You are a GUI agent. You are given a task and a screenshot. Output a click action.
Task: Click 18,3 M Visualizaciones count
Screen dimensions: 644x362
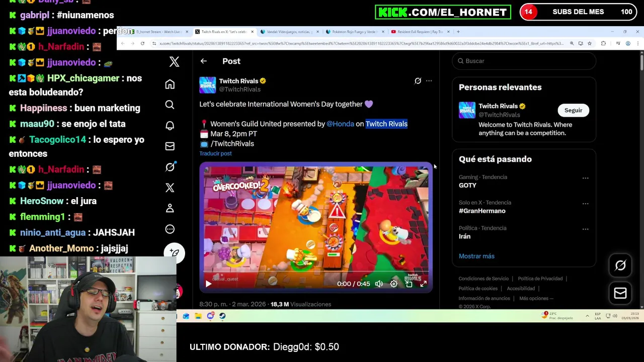click(x=301, y=304)
